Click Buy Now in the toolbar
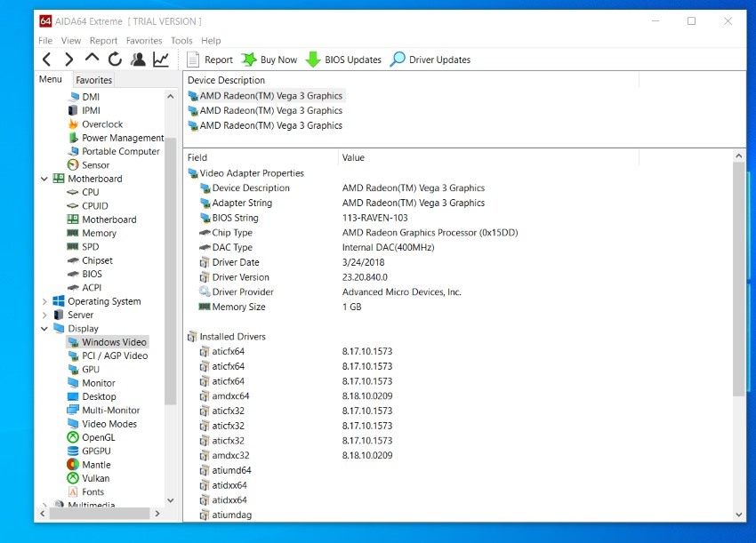This screenshot has height=543, width=756. click(269, 60)
